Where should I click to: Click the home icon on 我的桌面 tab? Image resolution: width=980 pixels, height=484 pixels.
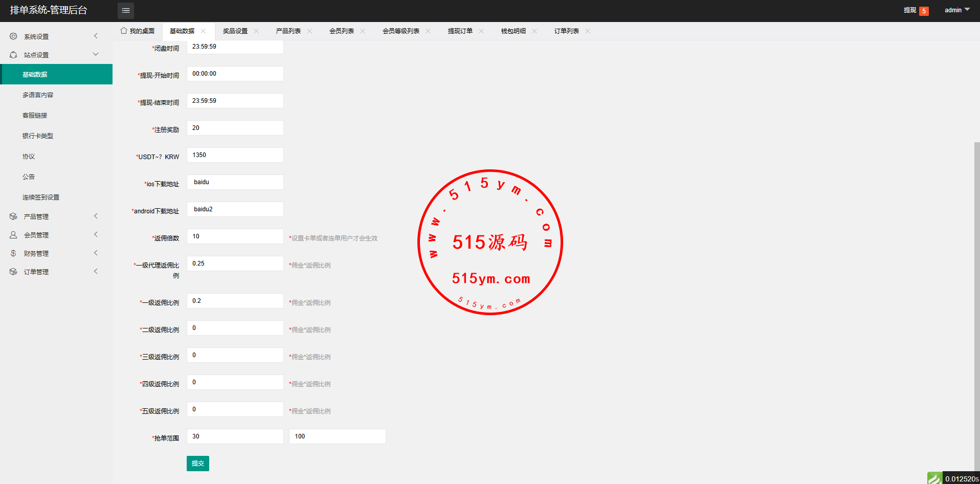(124, 31)
